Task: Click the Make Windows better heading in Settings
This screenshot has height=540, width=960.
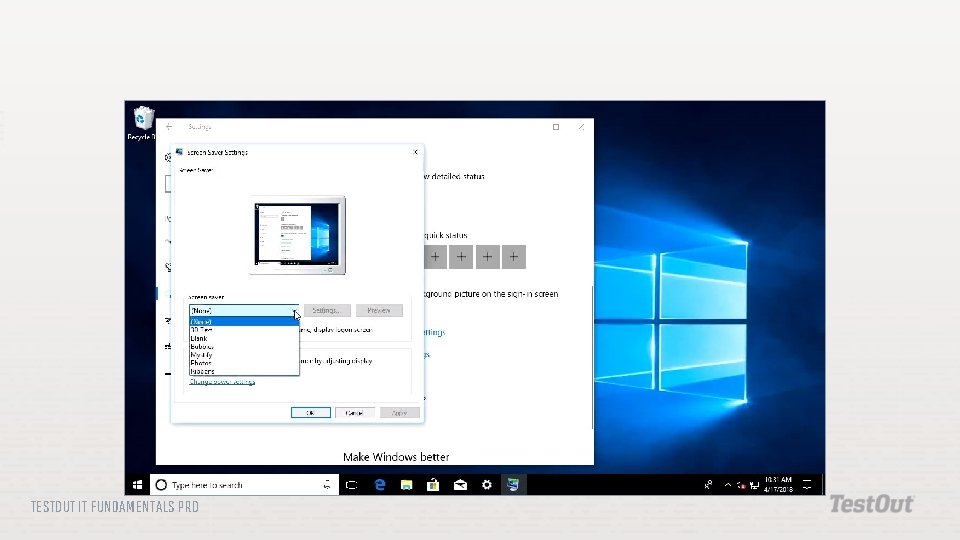Action: [x=396, y=457]
